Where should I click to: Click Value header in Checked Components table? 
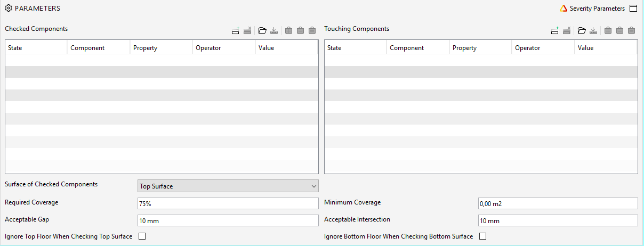(x=287, y=48)
